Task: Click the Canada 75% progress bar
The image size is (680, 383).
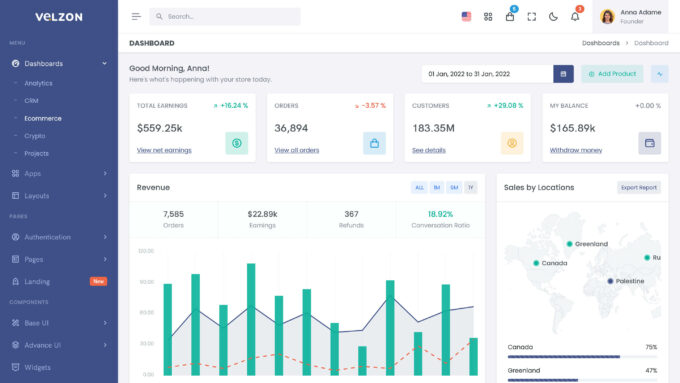Action: [582, 357]
